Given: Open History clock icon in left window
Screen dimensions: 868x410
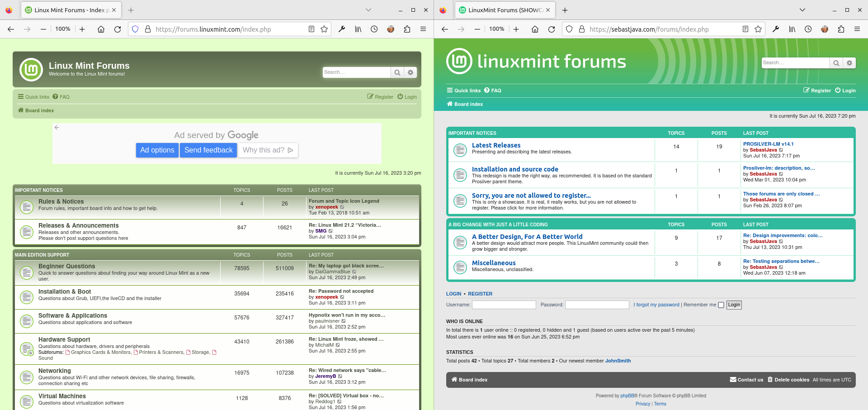Looking at the screenshot, I should tap(374, 29).
